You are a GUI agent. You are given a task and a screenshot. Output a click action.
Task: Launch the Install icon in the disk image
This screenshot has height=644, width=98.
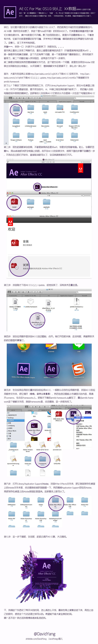pyautogui.click(x=14, y=203)
